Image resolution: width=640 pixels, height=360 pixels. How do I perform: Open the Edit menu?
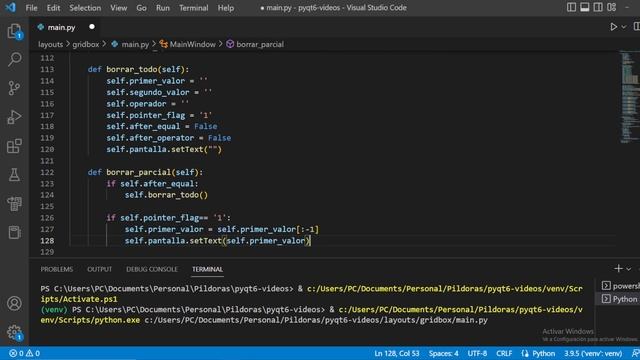coord(53,8)
